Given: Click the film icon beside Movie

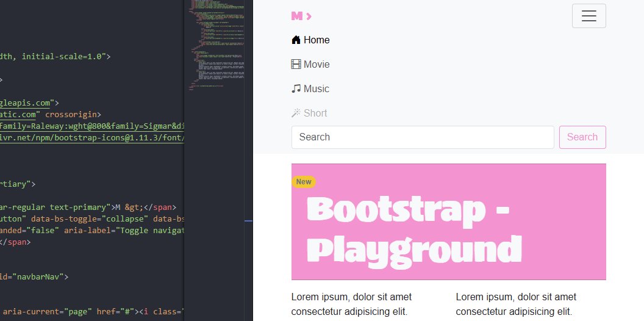Looking at the screenshot, I should click(296, 64).
